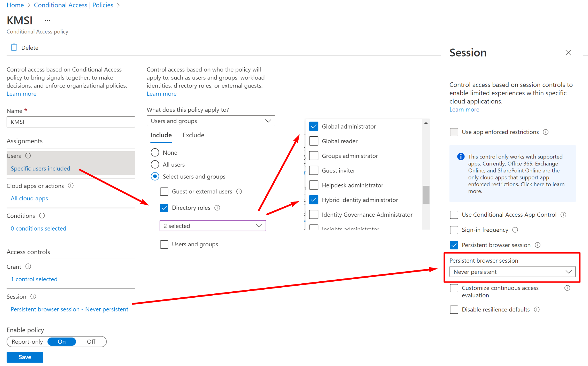Open the '1 control selected' link

pos(34,279)
